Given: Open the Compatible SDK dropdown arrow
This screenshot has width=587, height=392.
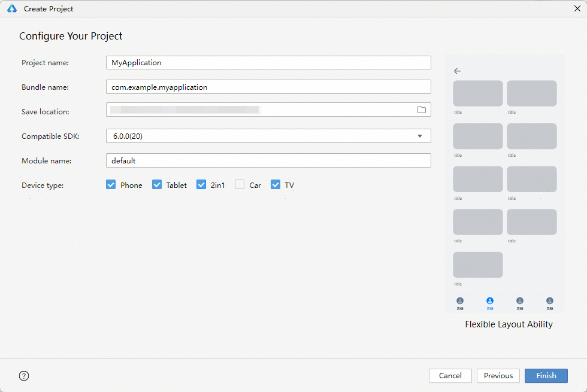Looking at the screenshot, I should pyautogui.click(x=420, y=136).
